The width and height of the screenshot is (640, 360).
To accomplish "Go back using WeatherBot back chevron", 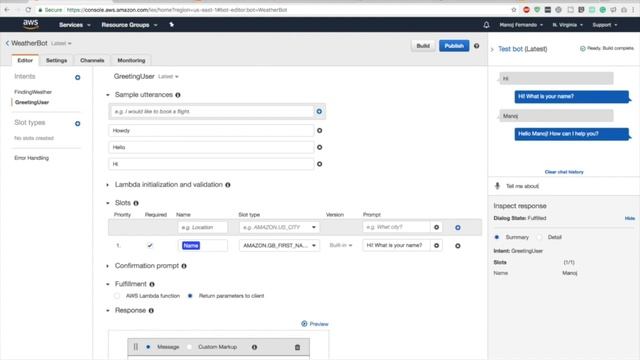I will tap(7, 43).
